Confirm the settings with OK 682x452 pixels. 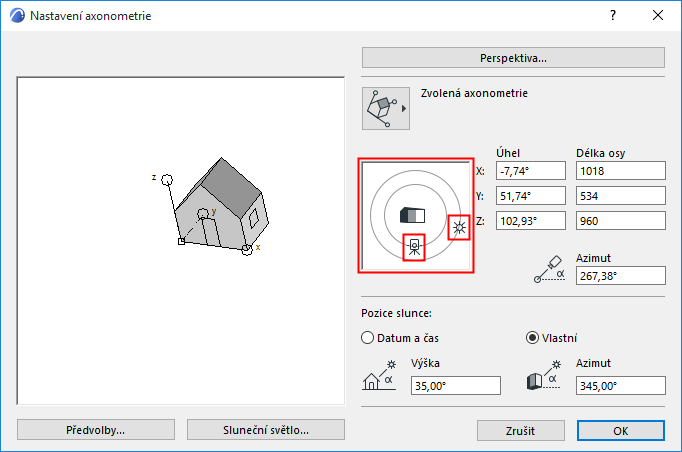(620, 430)
